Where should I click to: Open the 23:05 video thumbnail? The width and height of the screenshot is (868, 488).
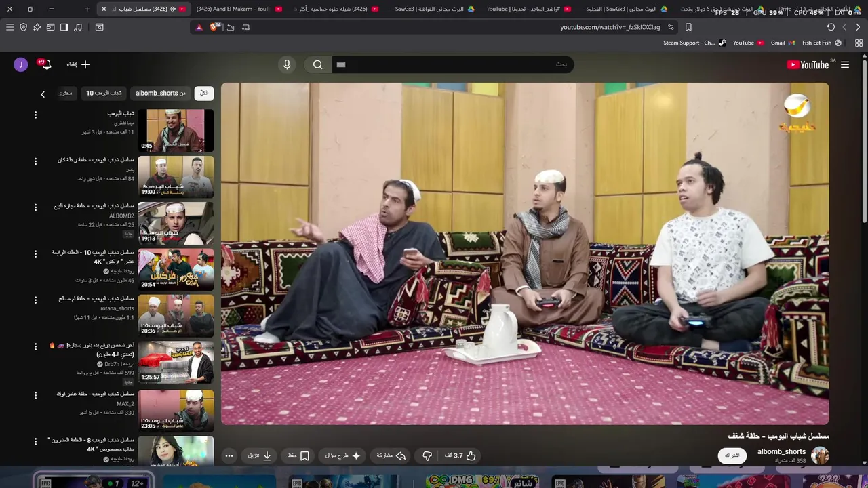pos(176,410)
